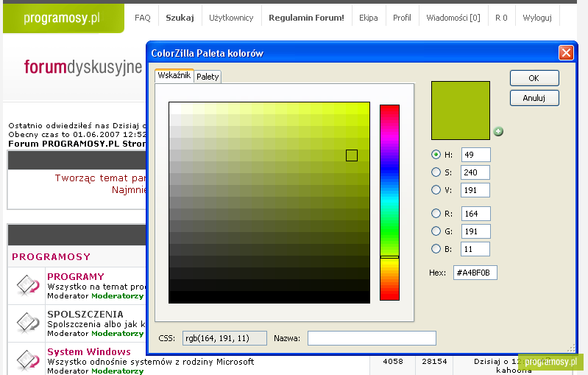The image size is (588, 375).
Task: Click Moderatorzy link under SPOLSZCZENIA
Action: [x=117, y=333]
